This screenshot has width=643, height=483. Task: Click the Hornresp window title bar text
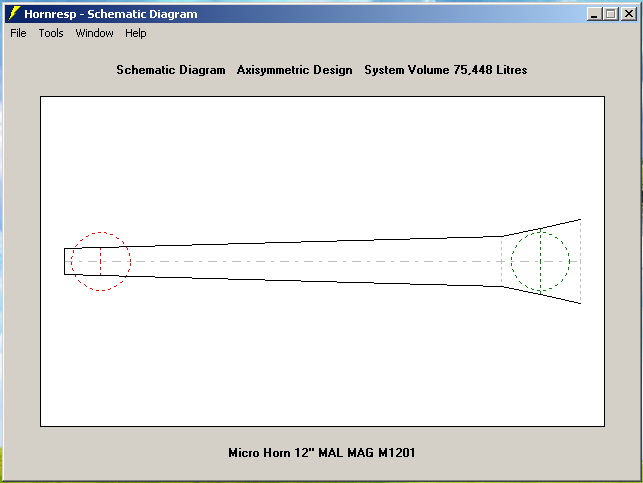pyautogui.click(x=111, y=14)
